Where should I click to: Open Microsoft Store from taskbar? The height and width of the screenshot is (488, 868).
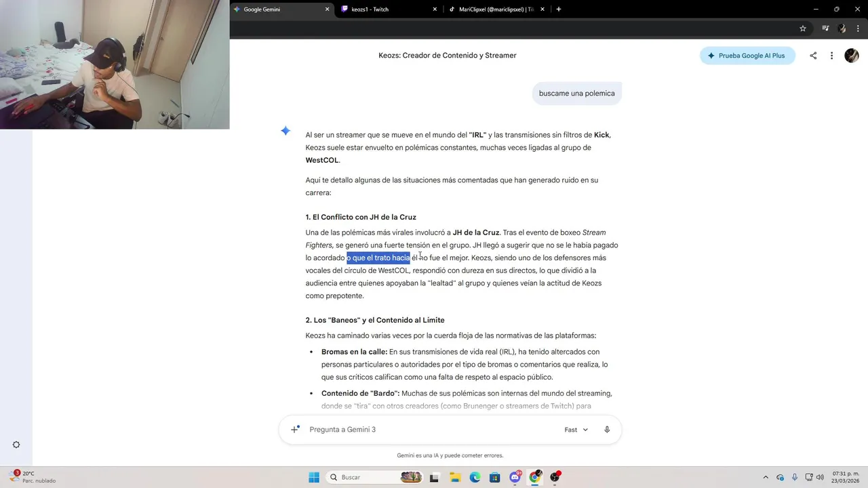494,477
